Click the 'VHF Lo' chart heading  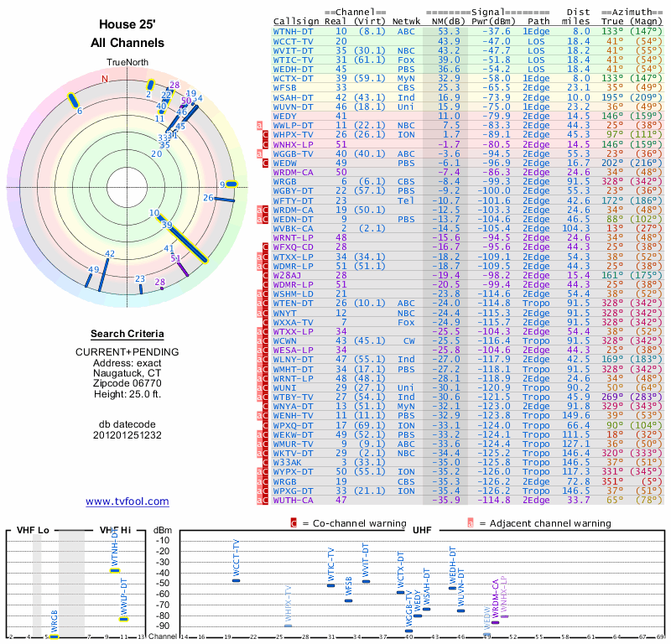(x=33, y=530)
